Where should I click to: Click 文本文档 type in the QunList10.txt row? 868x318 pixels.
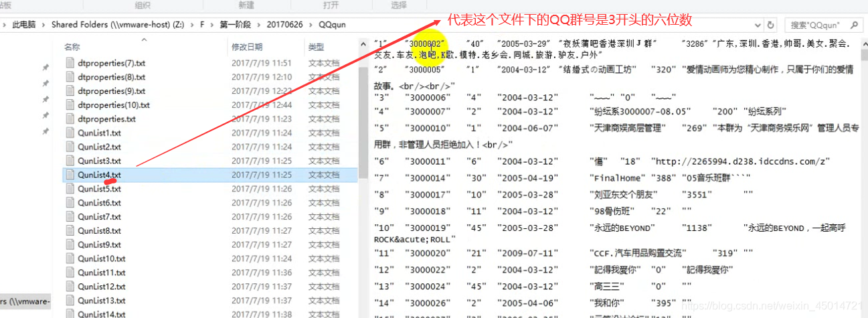pos(324,258)
